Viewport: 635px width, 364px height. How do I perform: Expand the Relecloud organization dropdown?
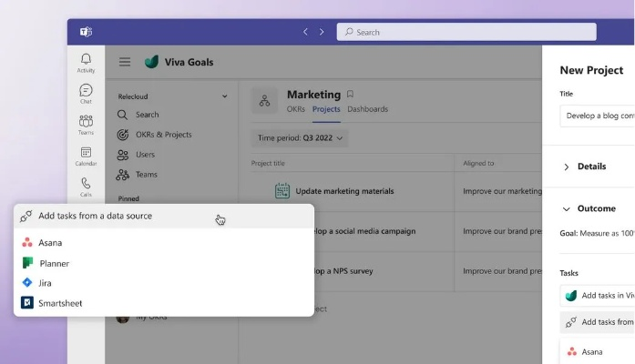(224, 96)
